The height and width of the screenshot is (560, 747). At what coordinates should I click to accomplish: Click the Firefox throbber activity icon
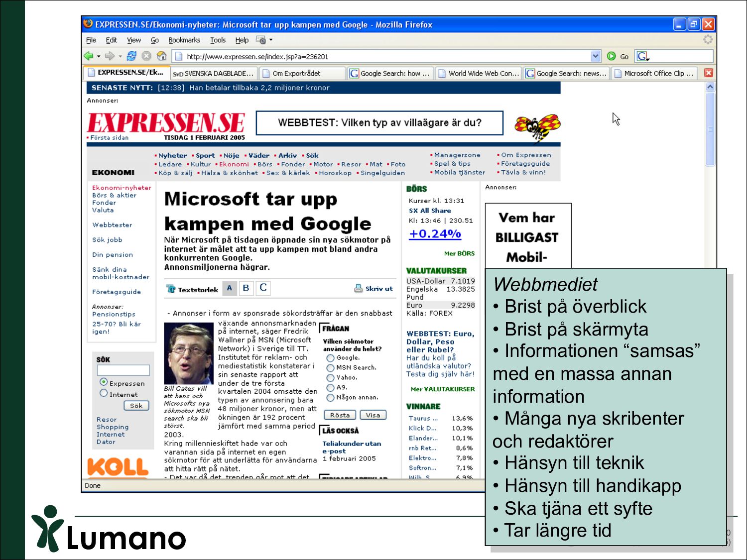pos(708,39)
